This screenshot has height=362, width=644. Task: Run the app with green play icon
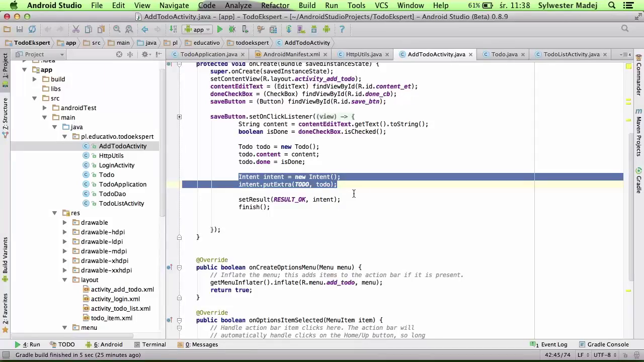tap(219, 29)
